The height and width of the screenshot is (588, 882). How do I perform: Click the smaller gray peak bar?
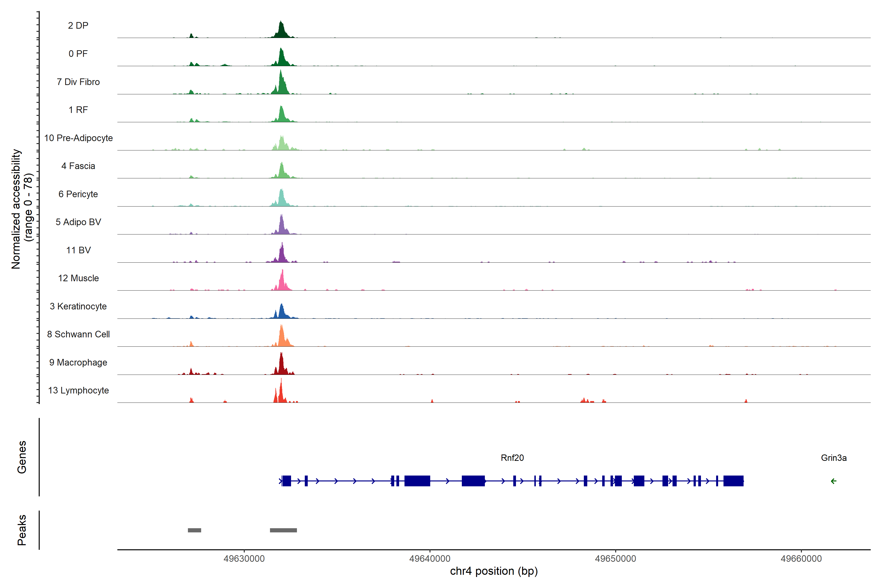point(194,530)
